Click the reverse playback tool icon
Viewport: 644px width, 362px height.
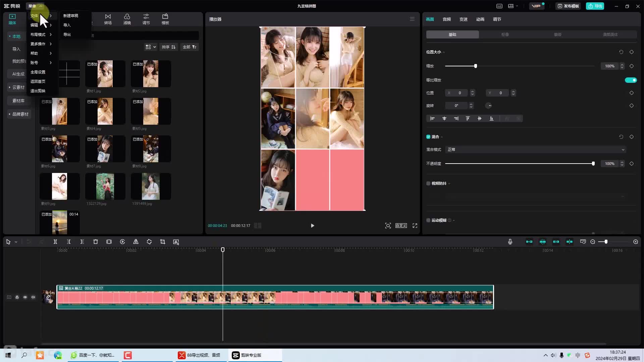(122, 242)
